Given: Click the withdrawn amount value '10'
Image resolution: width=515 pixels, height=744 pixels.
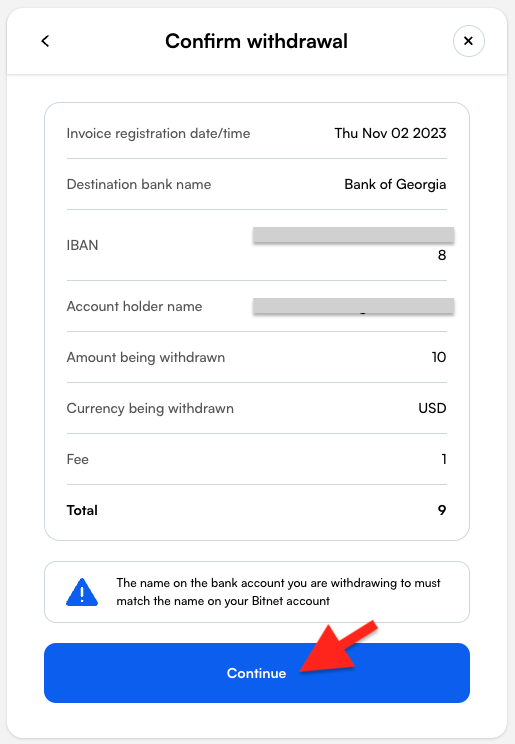Looking at the screenshot, I should [x=439, y=357].
